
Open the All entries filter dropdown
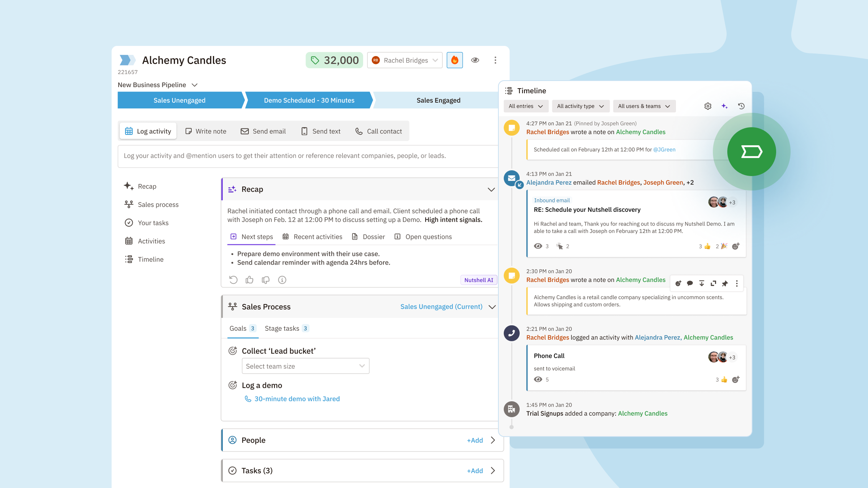[x=526, y=106]
